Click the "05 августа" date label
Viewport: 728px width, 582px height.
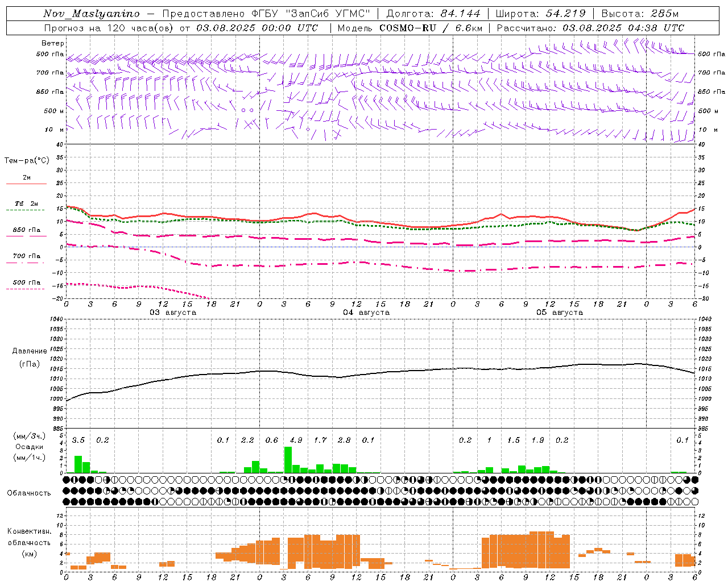(x=560, y=313)
